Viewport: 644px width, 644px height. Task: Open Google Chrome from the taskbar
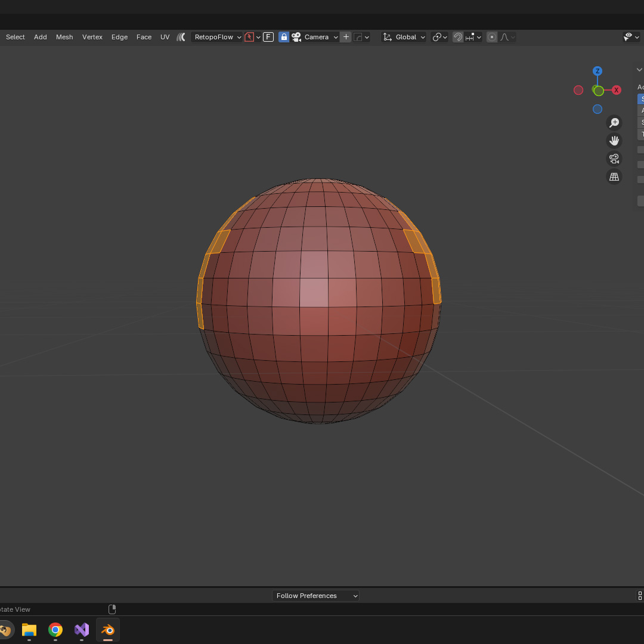55,630
